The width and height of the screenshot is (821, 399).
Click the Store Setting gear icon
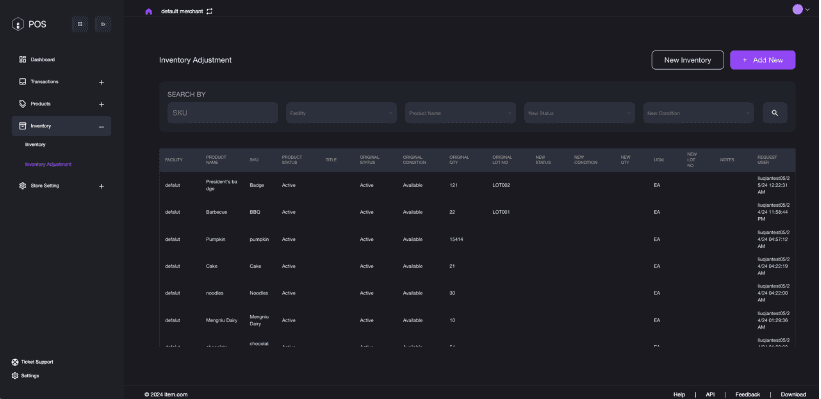coord(23,185)
